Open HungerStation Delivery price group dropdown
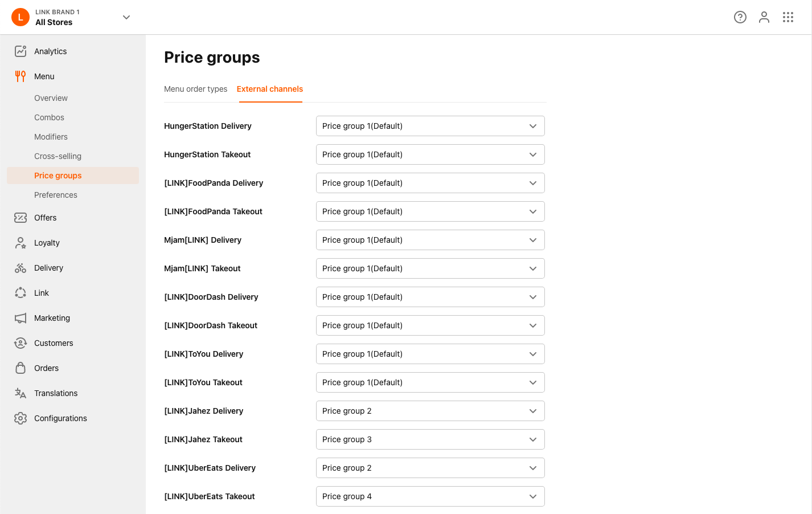The image size is (812, 514). [x=430, y=126]
